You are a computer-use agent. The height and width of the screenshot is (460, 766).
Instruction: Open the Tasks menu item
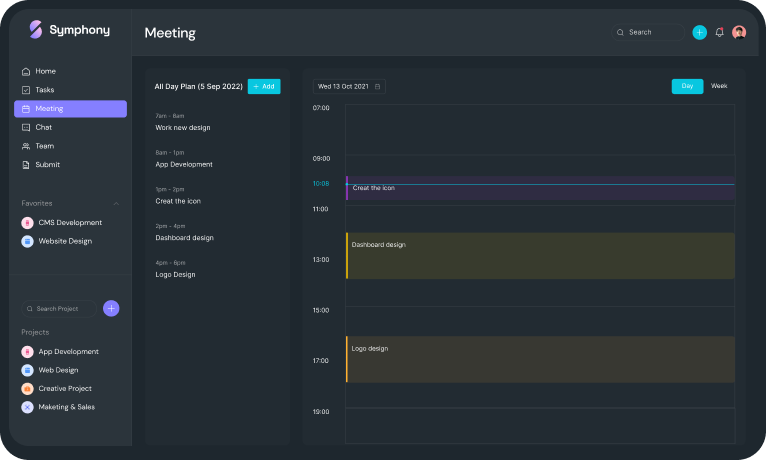(x=45, y=90)
